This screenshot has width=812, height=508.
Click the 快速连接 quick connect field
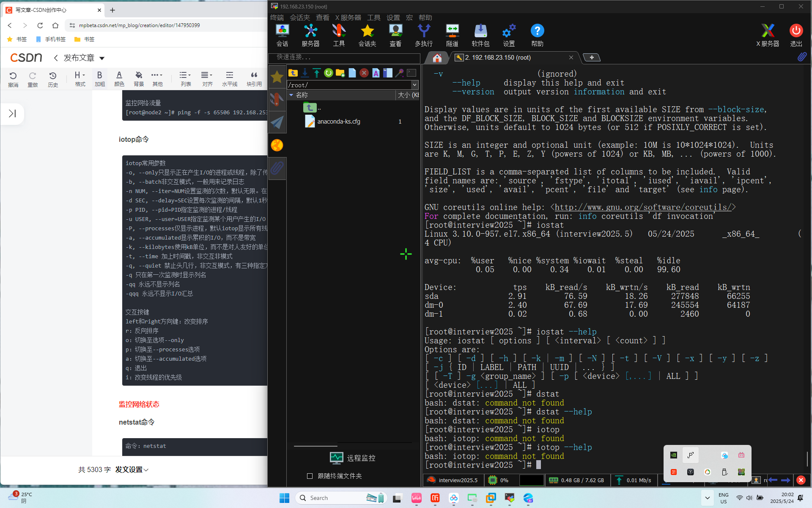click(x=344, y=57)
